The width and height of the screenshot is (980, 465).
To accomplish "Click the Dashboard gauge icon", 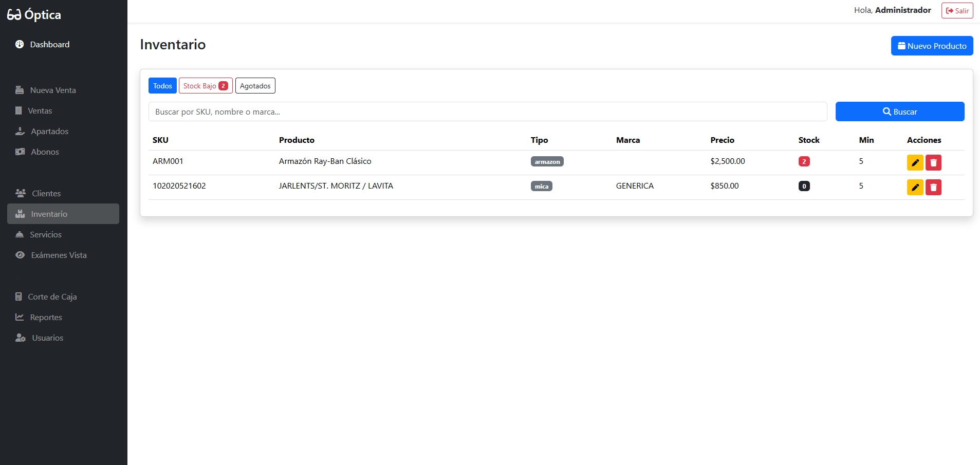I will [20, 44].
